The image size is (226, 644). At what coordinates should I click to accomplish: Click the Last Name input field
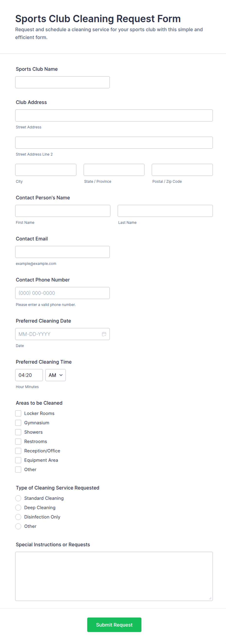pos(165,211)
